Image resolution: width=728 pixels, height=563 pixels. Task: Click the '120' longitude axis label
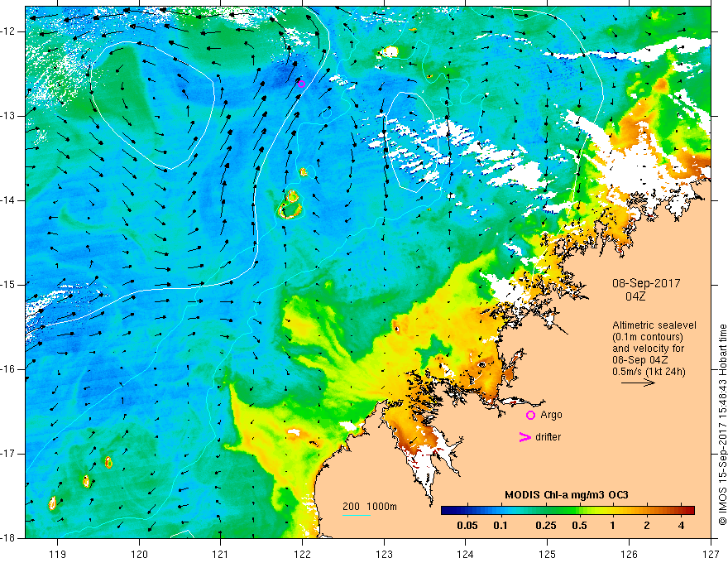click(139, 554)
